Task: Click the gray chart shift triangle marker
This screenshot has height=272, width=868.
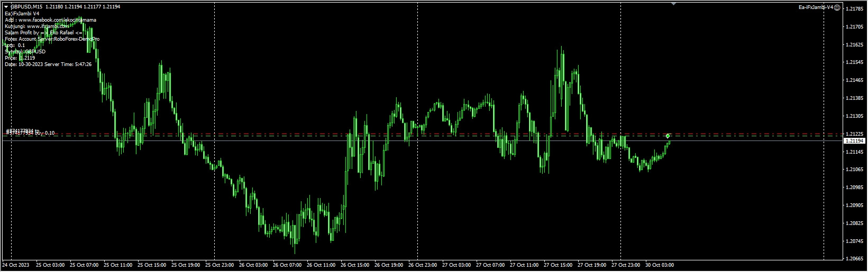Action: 673,4
